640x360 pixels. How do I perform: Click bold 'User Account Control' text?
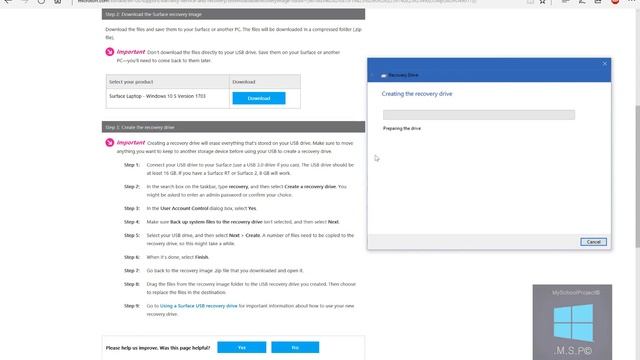(x=184, y=208)
